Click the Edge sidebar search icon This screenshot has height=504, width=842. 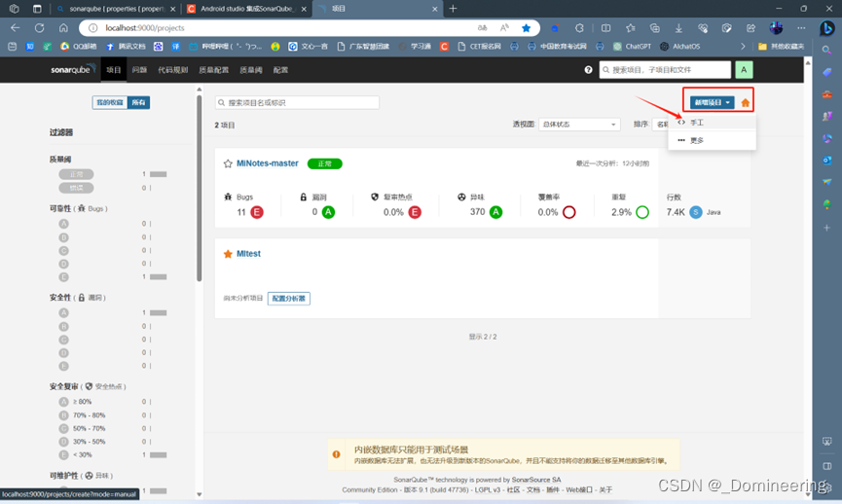(827, 50)
